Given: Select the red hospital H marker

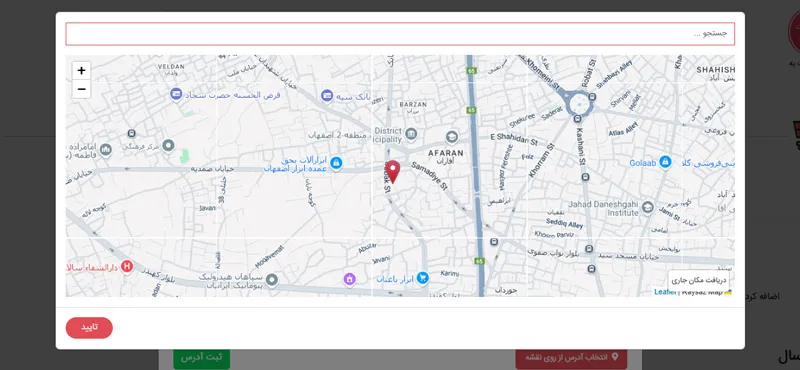Looking at the screenshot, I should pos(127,266).
